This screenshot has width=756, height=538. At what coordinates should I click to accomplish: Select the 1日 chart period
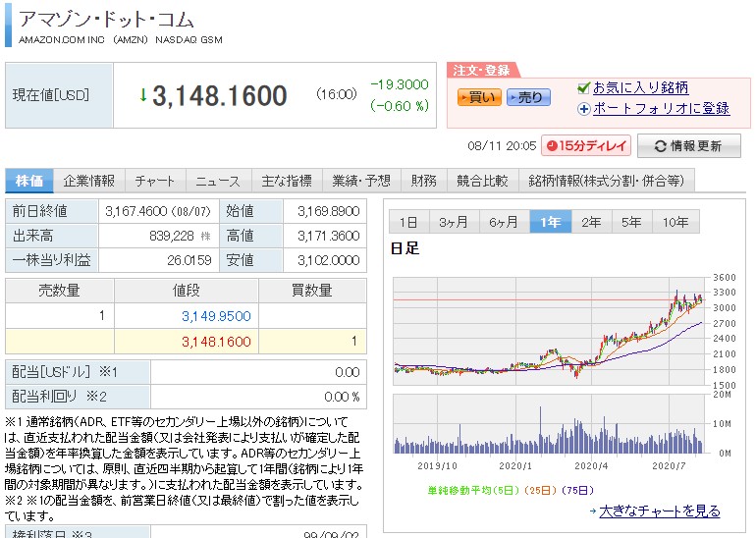point(408,222)
